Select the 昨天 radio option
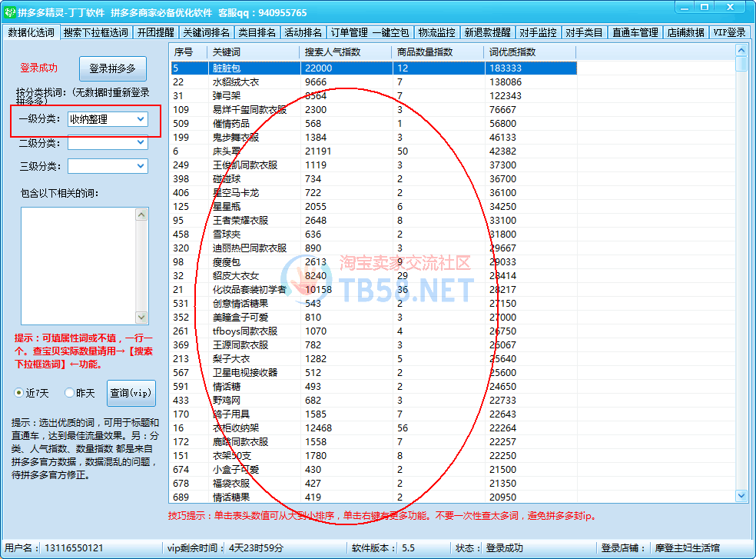The width and height of the screenshot is (756, 559). coord(70,393)
